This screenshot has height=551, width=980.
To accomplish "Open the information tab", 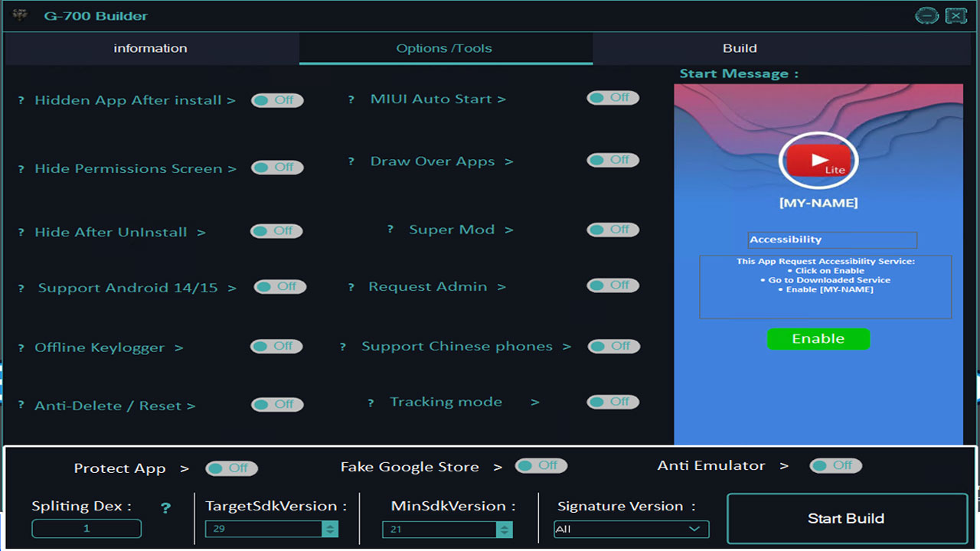I will pos(150,47).
